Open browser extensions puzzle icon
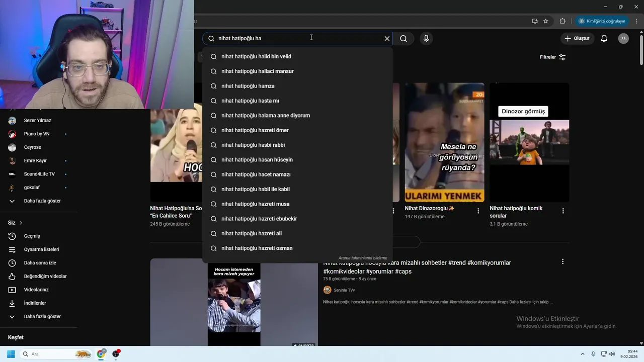The height and width of the screenshot is (362, 644). click(x=562, y=21)
